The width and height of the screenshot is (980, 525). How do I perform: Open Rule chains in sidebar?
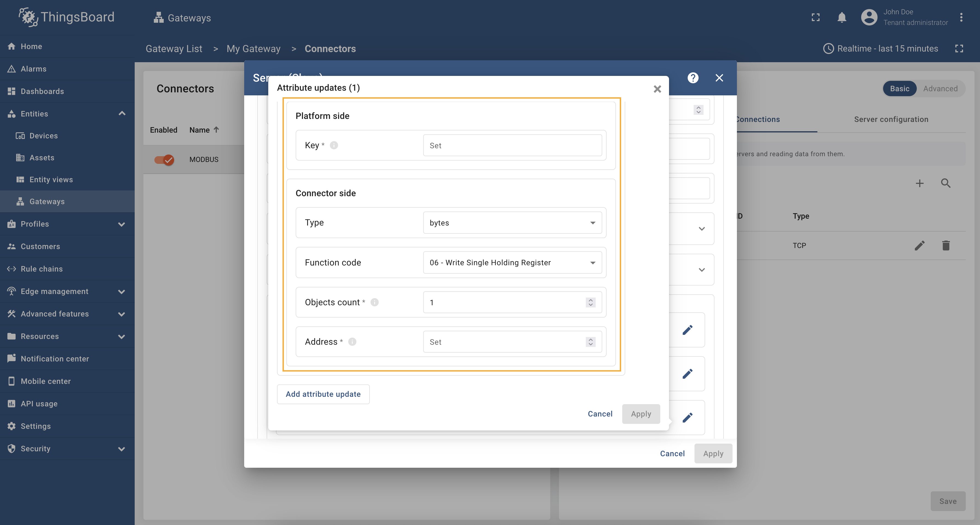41,269
